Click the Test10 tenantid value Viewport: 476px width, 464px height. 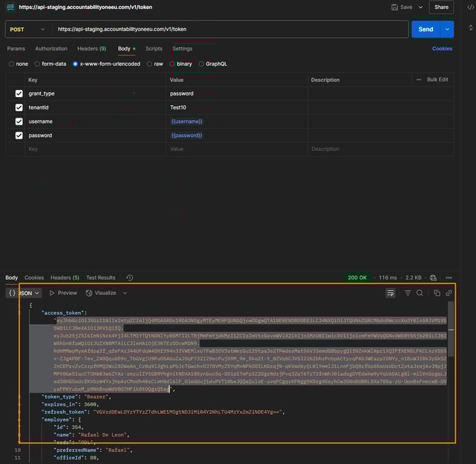178,107
